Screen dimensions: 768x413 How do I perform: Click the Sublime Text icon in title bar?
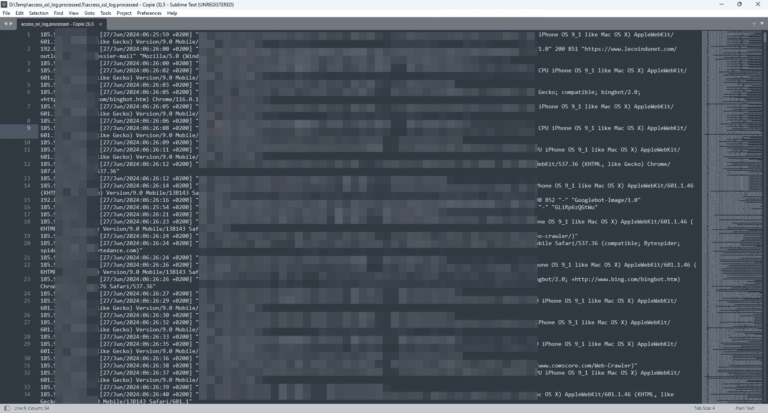(4, 4)
